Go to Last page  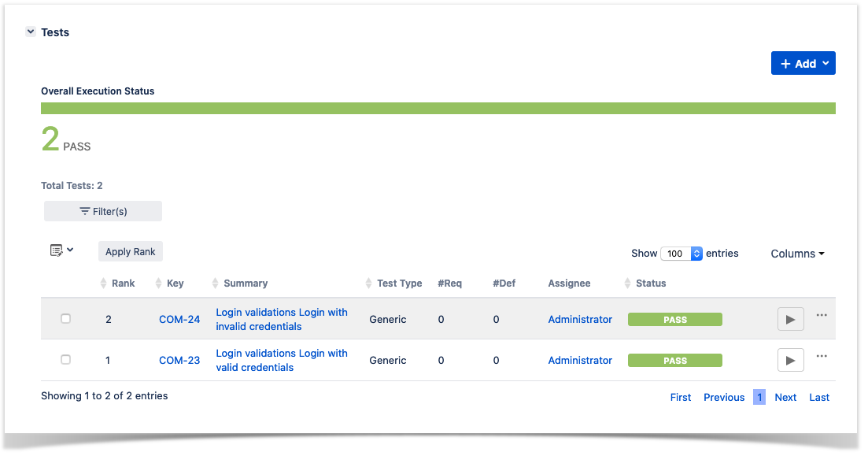point(818,397)
